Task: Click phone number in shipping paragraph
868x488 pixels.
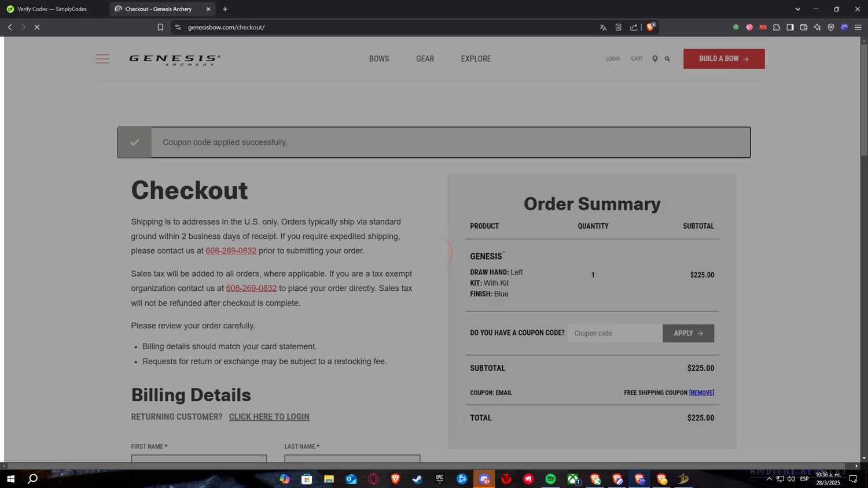Action: point(231,251)
